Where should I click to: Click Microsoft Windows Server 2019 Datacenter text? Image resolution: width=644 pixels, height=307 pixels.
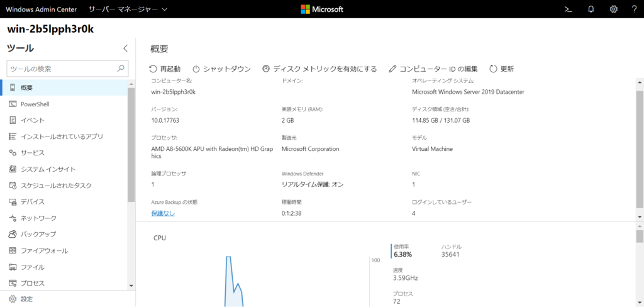[x=468, y=92]
